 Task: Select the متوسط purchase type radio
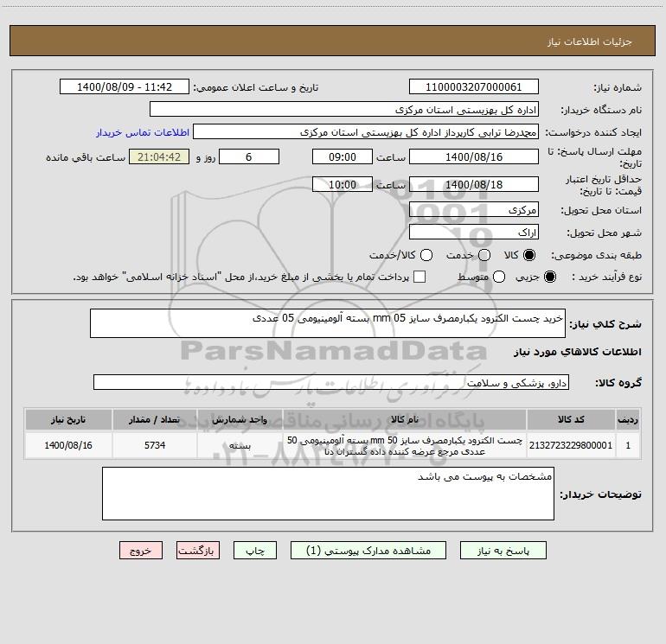point(499,277)
